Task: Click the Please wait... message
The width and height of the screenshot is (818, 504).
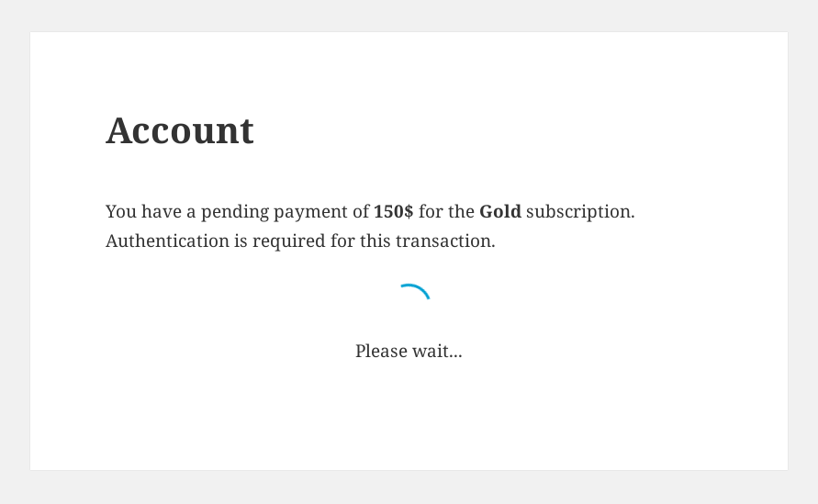Action: pos(409,351)
